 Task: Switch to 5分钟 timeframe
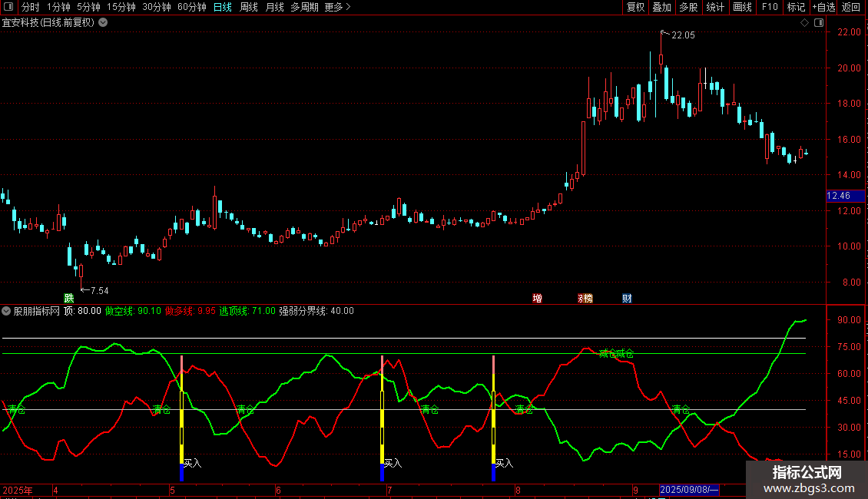point(88,7)
